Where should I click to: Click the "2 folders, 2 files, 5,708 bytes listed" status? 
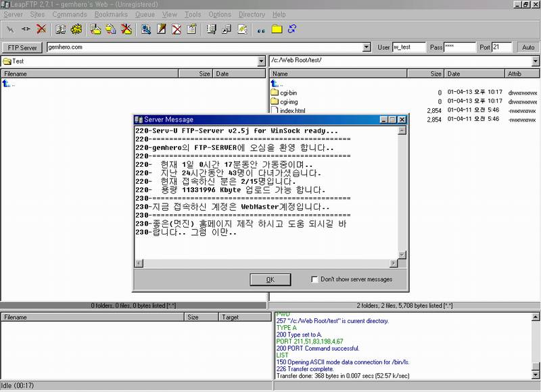pos(404,305)
